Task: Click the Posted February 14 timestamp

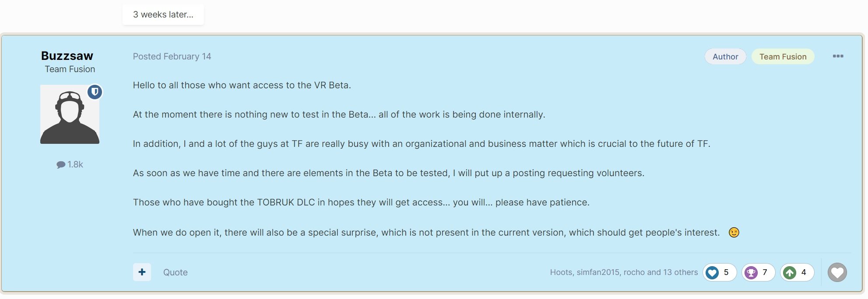Action: 172,56
